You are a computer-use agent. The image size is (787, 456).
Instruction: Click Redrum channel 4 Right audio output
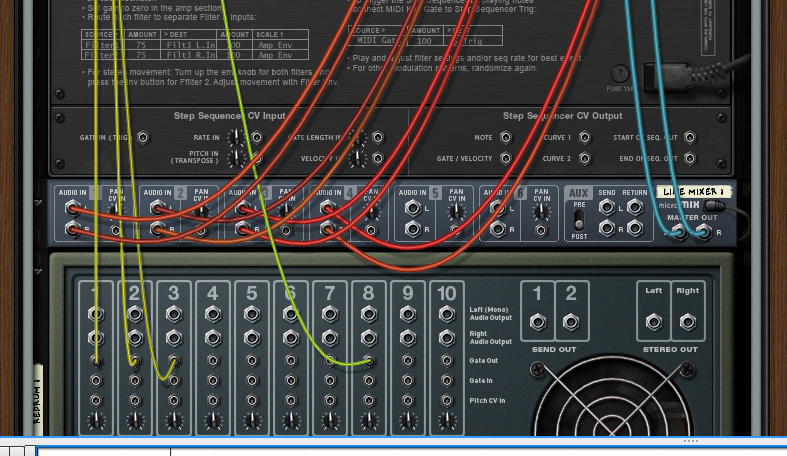[213, 338]
